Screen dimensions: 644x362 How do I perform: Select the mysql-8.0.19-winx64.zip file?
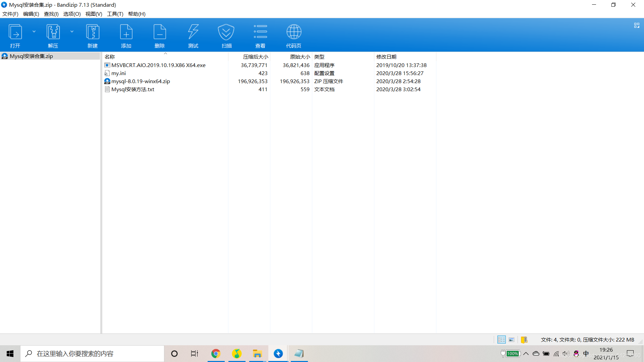[x=141, y=81]
